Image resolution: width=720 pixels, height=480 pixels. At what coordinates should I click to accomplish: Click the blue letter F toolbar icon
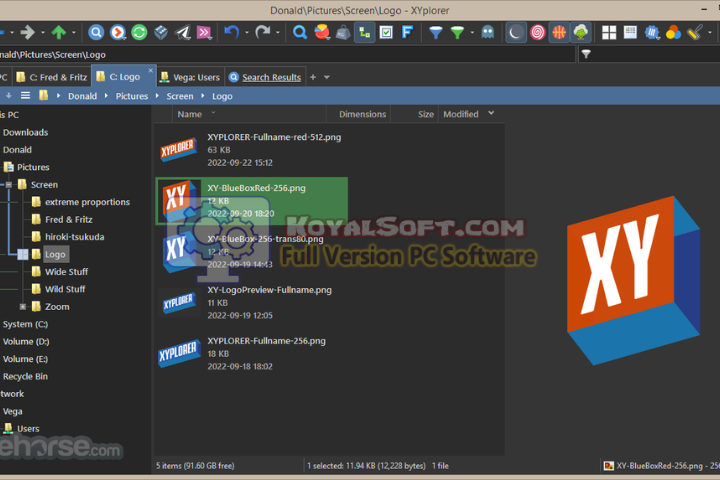(x=407, y=32)
